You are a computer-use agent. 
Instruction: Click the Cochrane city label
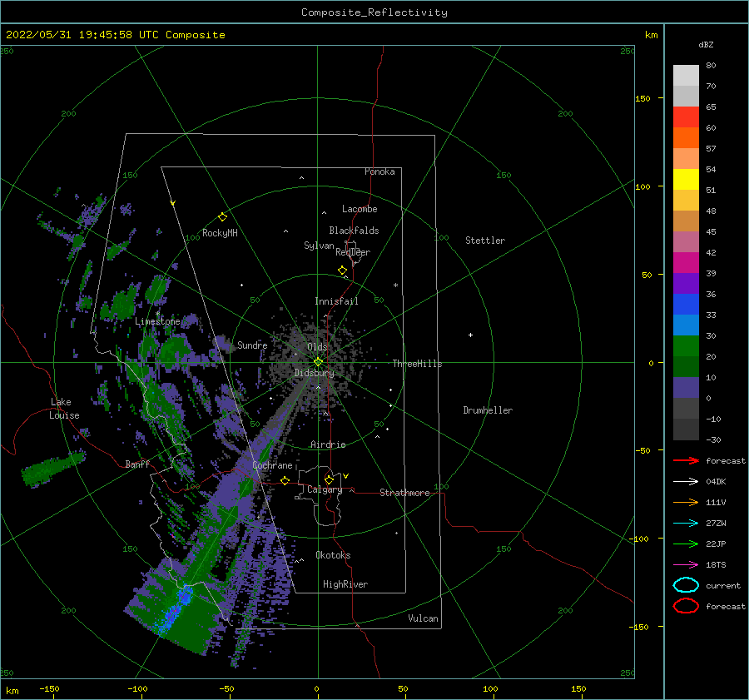coord(272,465)
